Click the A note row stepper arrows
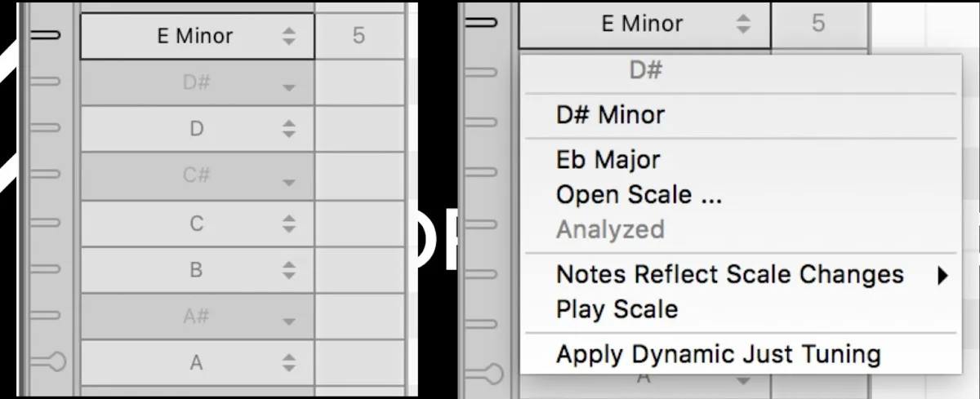This screenshot has height=399, width=980. [x=289, y=364]
